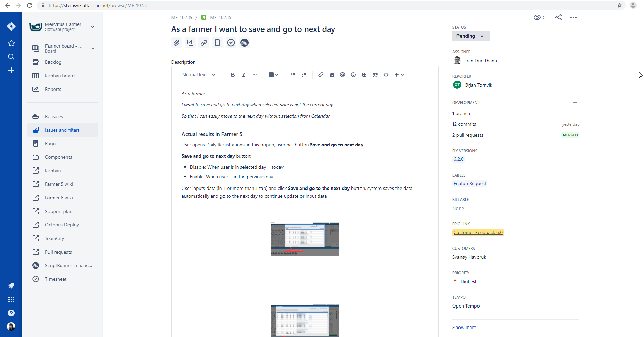This screenshot has height=337, width=644.
Task: Open Tempo from the details panel
Action: tap(466, 306)
